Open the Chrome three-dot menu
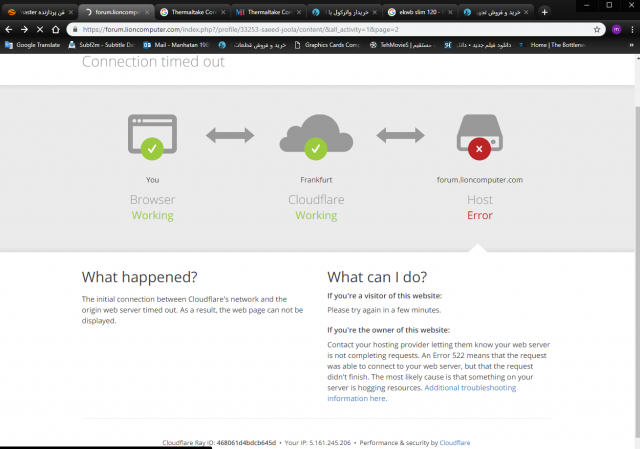The image size is (640, 449). pos(631,30)
